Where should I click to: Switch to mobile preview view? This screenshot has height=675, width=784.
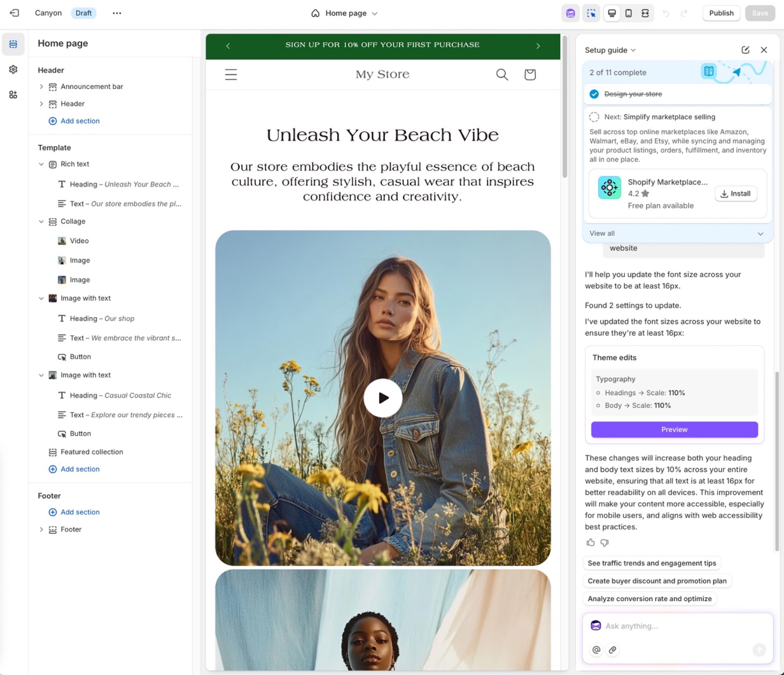[x=628, y=13]
